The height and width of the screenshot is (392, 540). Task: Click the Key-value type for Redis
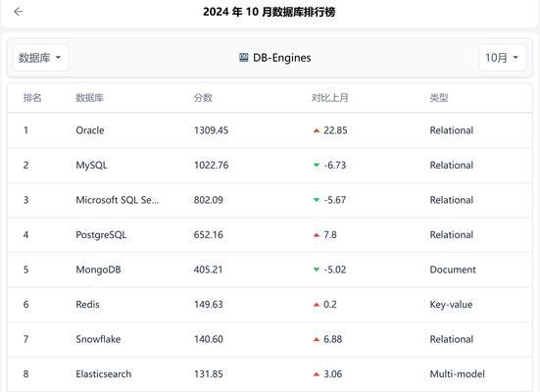tap(451, 305)
